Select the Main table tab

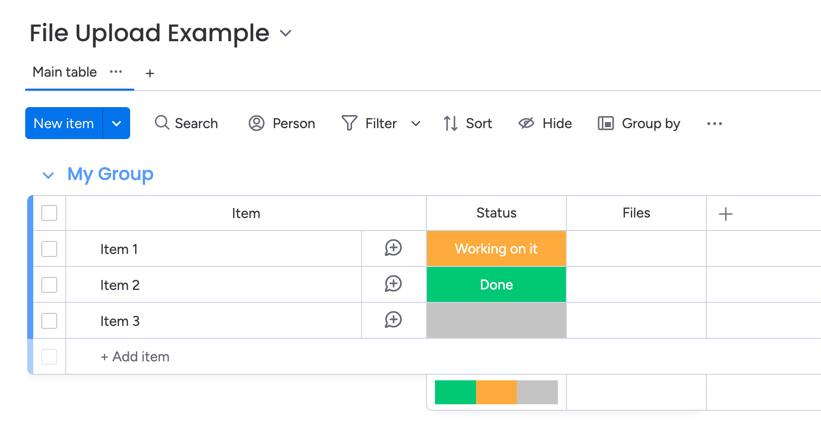point(64,72)
